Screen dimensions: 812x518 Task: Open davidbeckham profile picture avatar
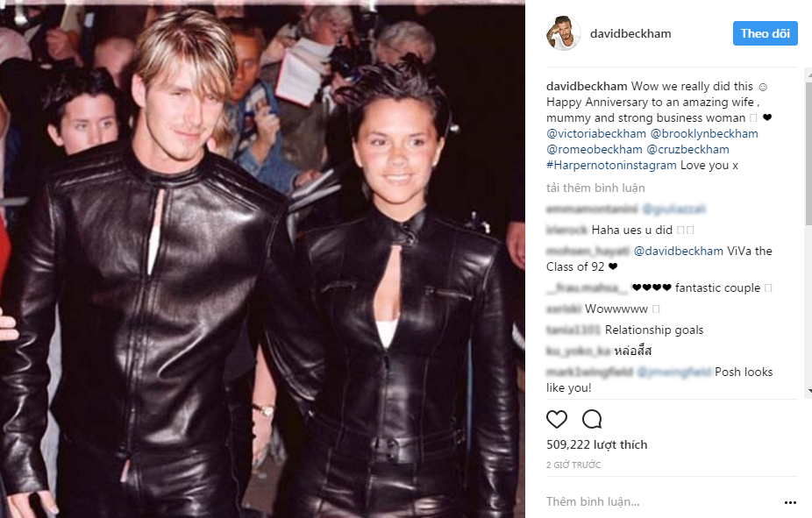[564, 33]
